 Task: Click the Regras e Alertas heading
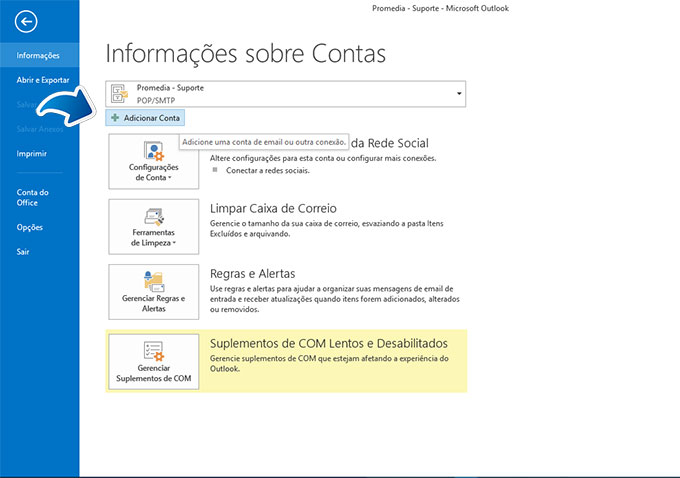252,274
